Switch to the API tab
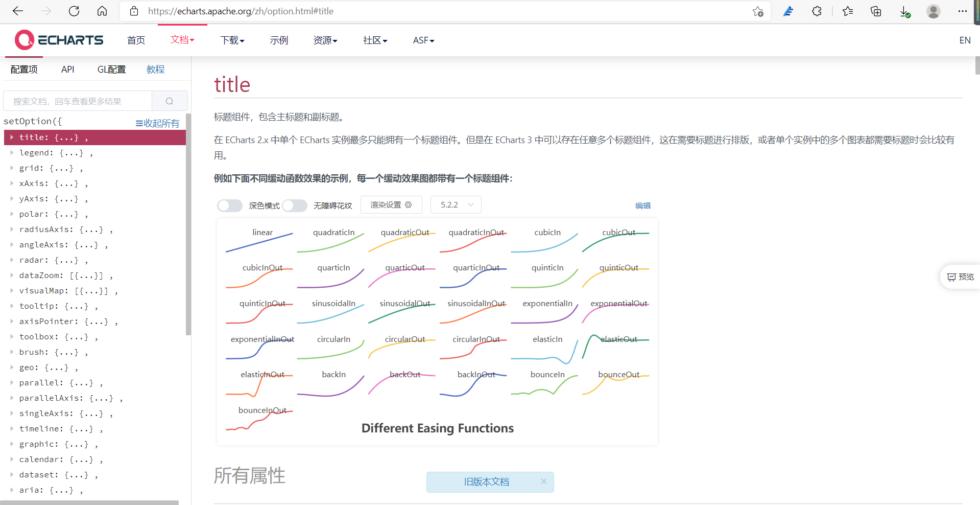Screen dimensions: 980x505 pyautogui.click(x=67, y=69)
